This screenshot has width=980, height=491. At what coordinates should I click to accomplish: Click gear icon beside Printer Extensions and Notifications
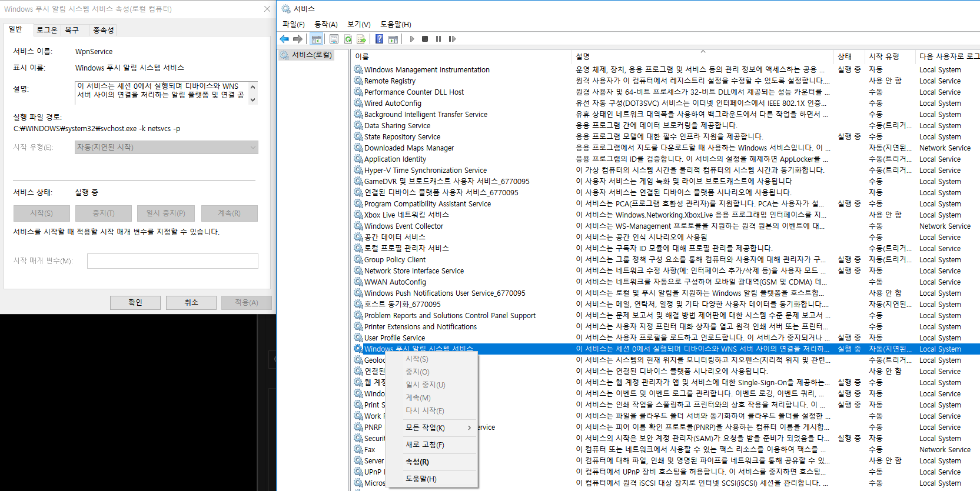click(358, 326)
